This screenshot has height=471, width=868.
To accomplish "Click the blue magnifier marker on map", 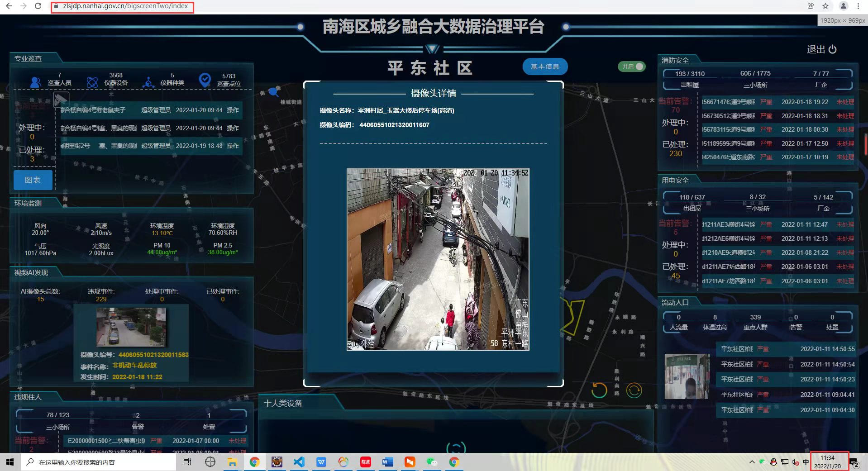I will (273, 92).
